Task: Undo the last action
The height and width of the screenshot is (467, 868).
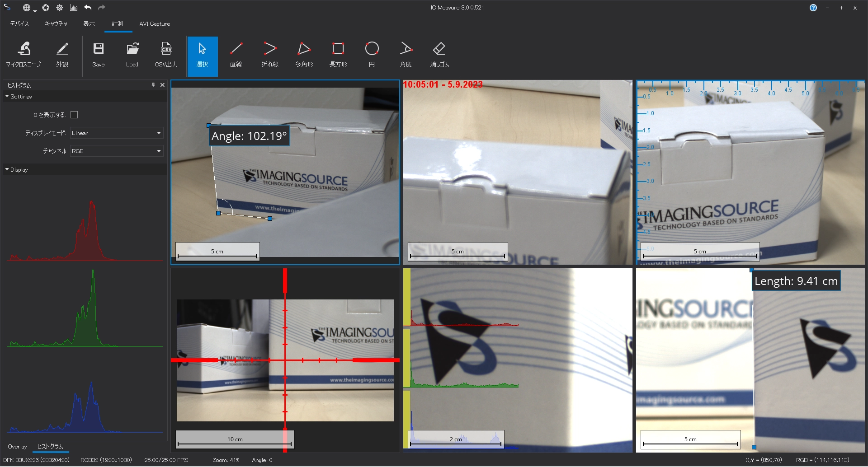Action: [88, 8]
